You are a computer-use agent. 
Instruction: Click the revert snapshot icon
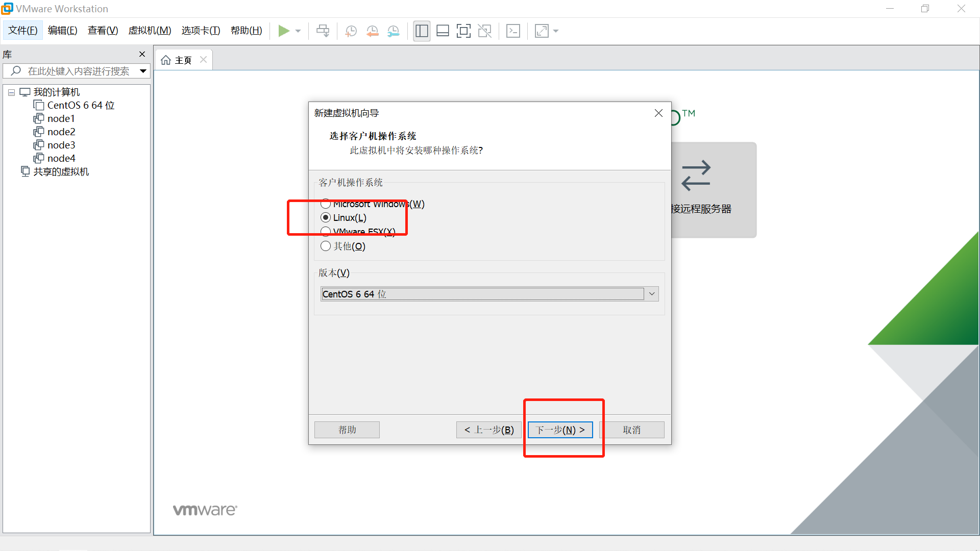click(x=372, y=31)
